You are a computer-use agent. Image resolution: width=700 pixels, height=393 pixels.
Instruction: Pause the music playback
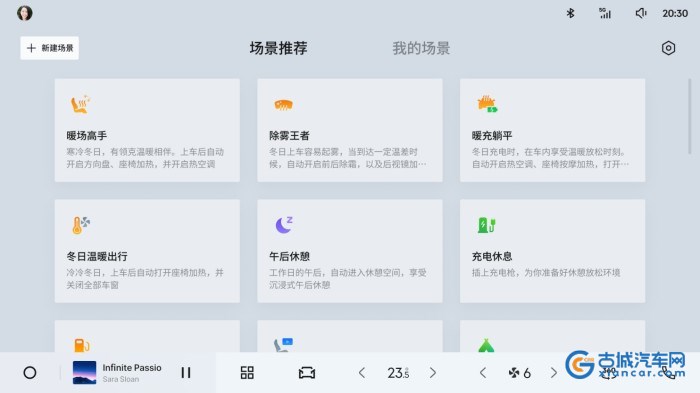(186, 372)
